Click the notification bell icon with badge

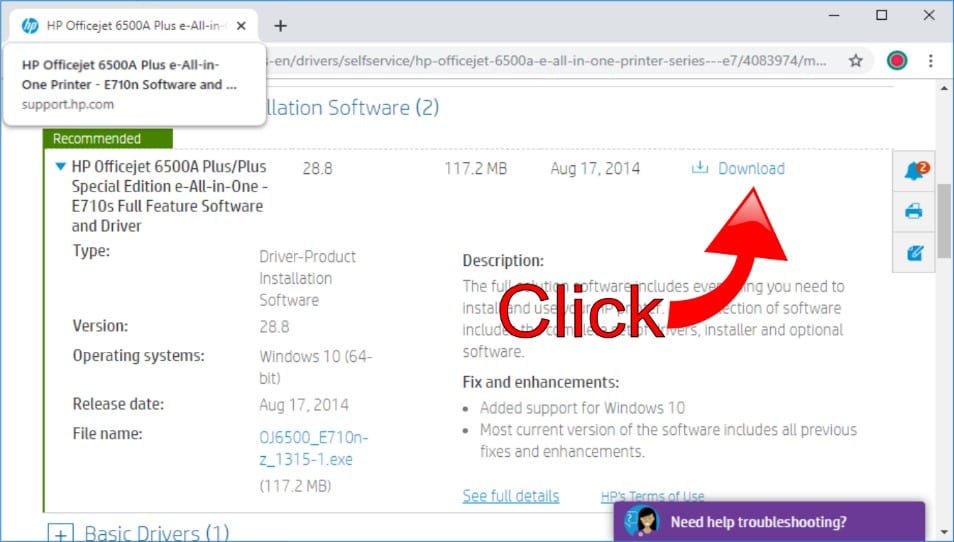pyautogui.click(x=914, y=171)
